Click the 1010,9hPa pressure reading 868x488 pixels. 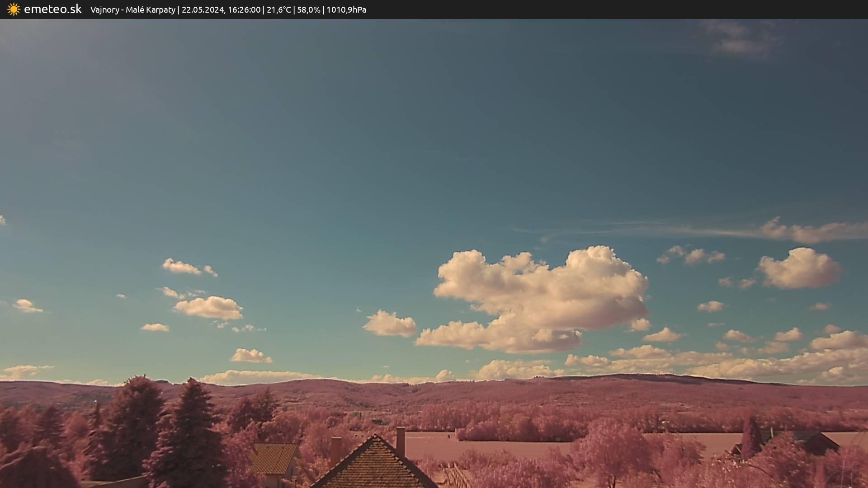(346, 10)
